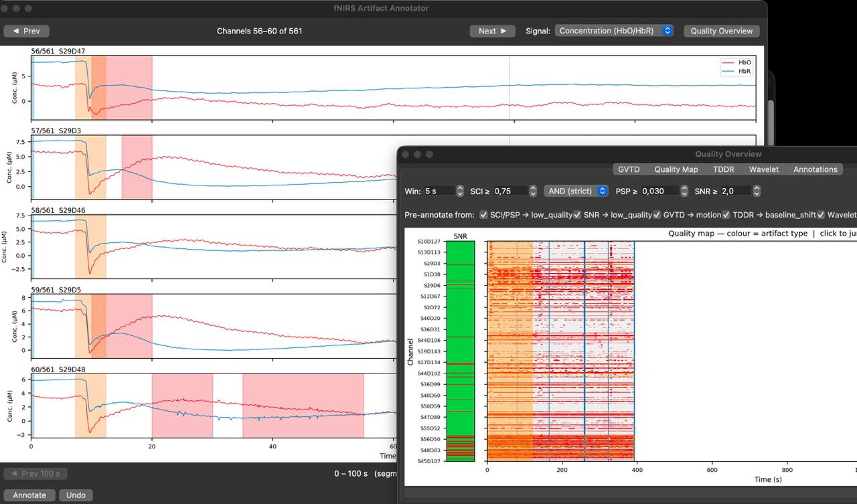The height and width of the screenshot is (504, 857).
Task: Click the Win window length stepper arrows
Action: [460, 191]
